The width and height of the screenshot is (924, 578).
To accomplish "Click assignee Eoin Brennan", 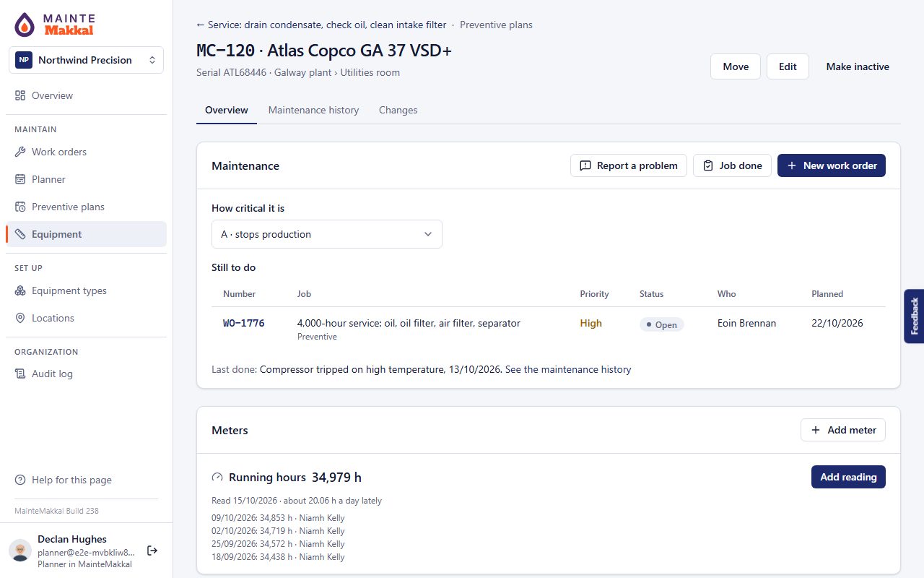I will tap(746, 323).
